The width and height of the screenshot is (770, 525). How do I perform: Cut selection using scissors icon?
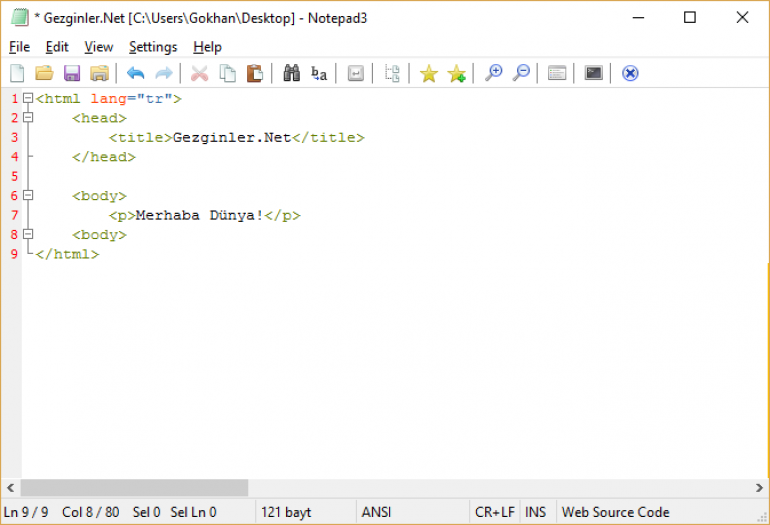(x=199, y=73)
